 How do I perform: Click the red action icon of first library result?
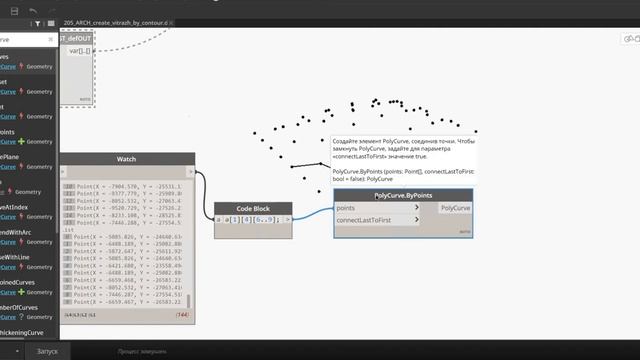click(x=21, y=66)
